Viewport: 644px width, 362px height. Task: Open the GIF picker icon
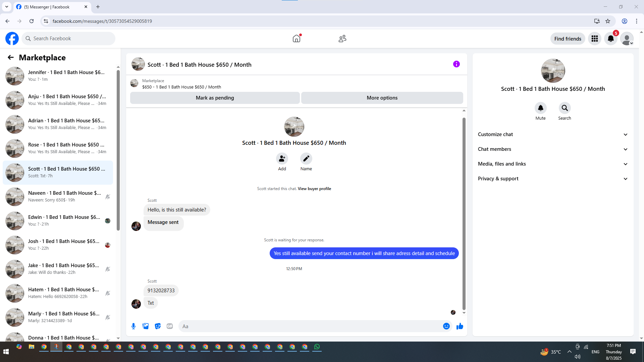(x=170, y=326)
